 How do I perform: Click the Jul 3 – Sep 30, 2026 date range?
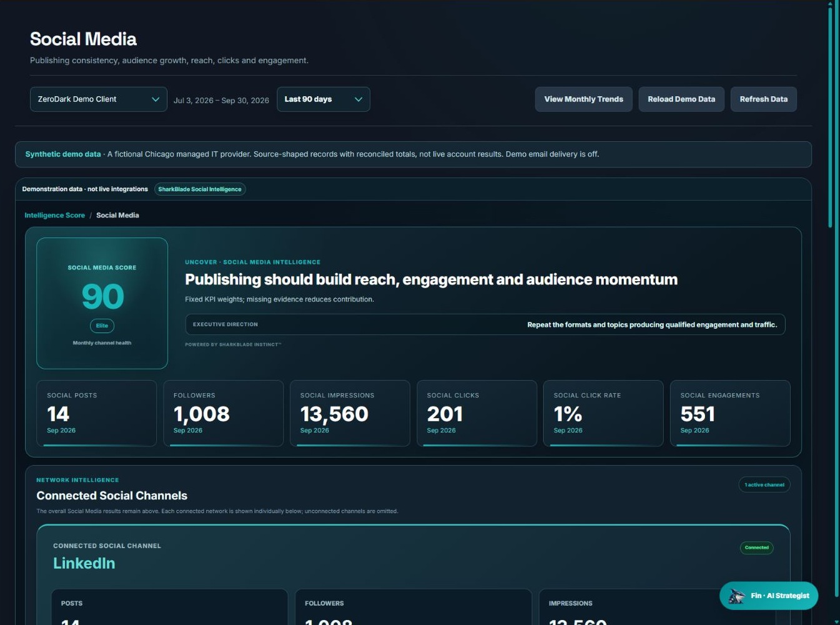pos(221,100)
